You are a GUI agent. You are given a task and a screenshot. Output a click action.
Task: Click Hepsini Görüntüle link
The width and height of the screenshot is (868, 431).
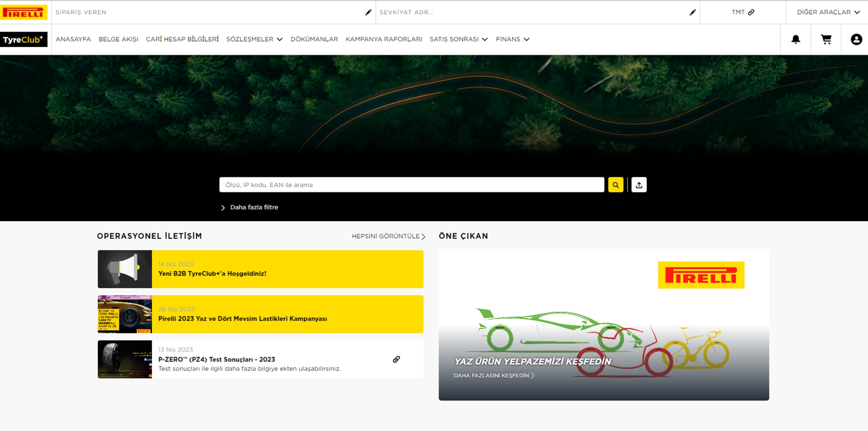pyautogui.click(x=388, y=236)
